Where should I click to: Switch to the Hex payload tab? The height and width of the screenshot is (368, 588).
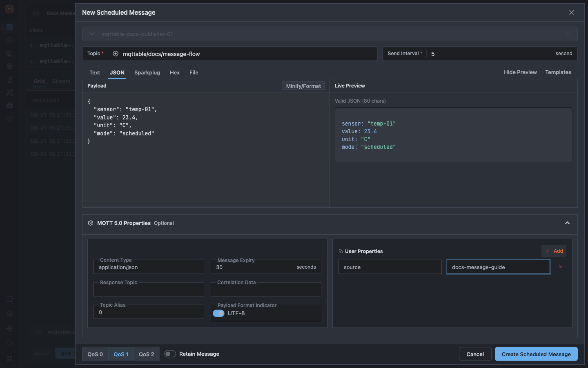[x=175, y=72]
